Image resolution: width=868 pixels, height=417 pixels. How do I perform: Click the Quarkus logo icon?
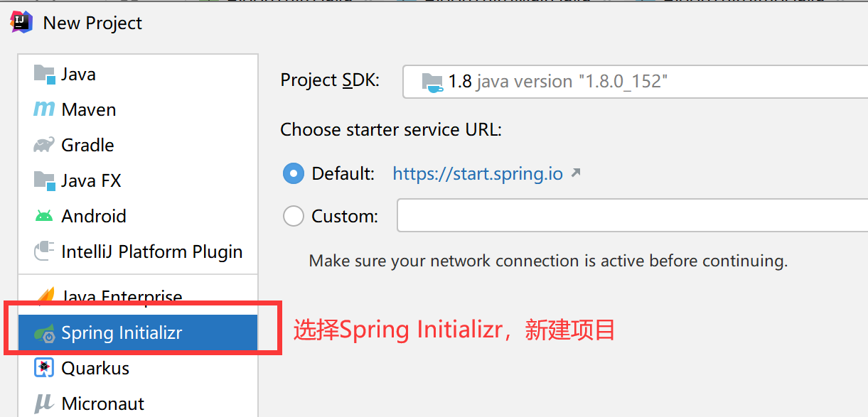coord(45,368)
